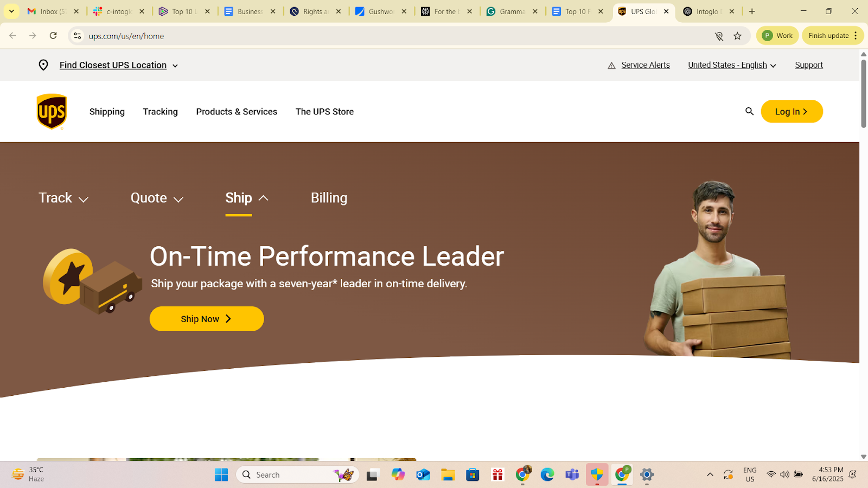868x488 pixels.
Task: Collapse the Ship hero tab
Action: point(247,198)
